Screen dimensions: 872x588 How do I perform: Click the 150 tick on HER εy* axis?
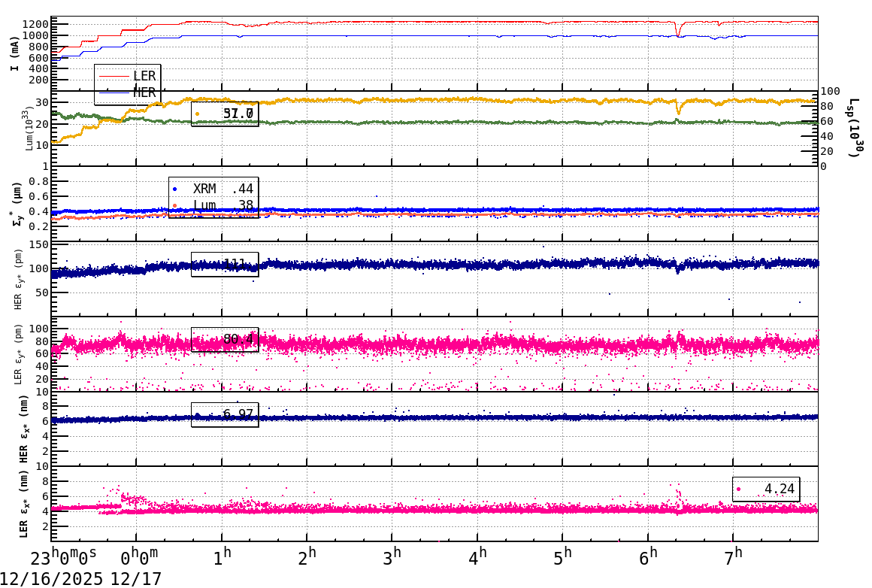(x=39, y=245)
